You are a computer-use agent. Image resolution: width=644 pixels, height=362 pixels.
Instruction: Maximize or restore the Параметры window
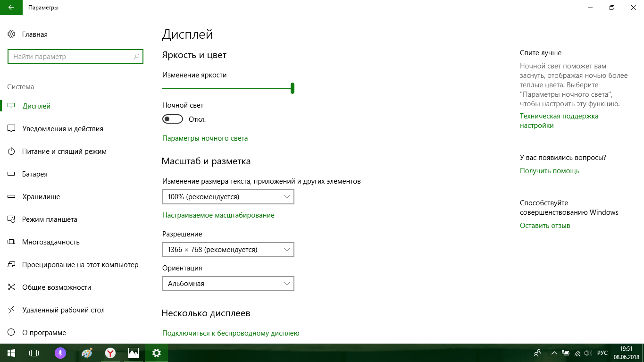(x=612, y=8)
